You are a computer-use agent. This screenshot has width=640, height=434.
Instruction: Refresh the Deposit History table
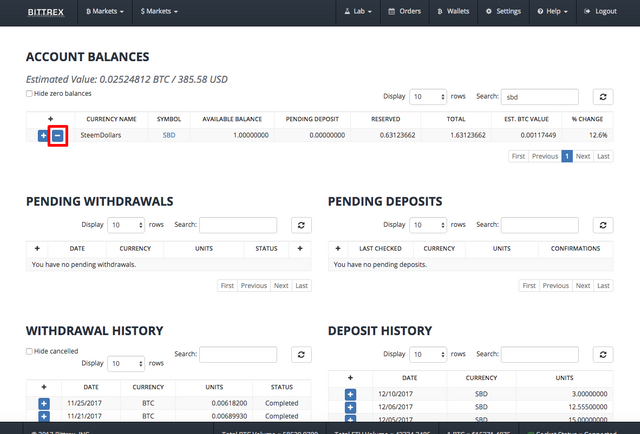click(603, 354)
